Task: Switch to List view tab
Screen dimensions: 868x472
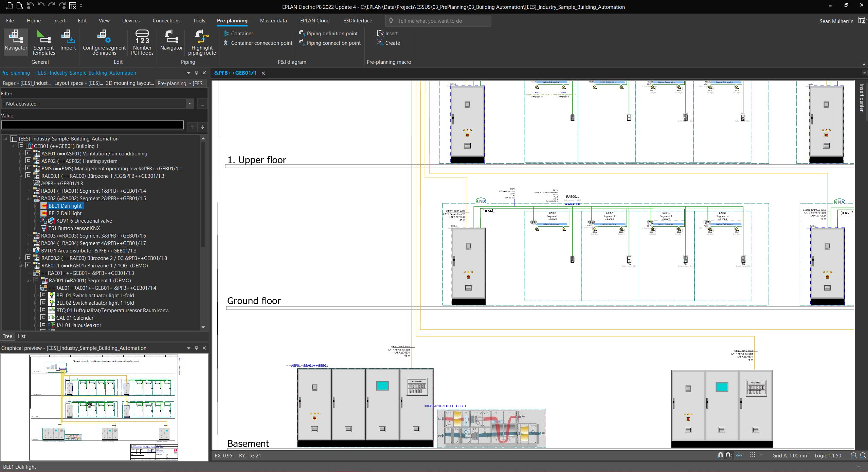Action: coord(22,336)
